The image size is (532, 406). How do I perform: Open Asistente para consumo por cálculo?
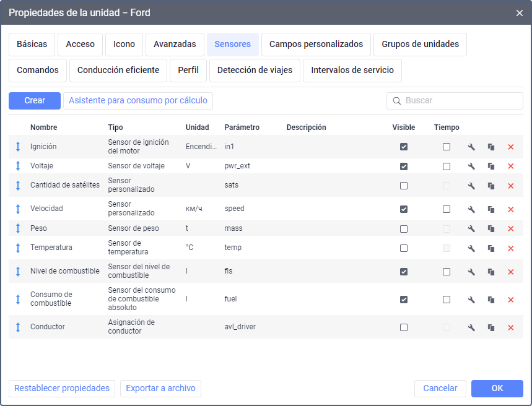pos(138,100)
